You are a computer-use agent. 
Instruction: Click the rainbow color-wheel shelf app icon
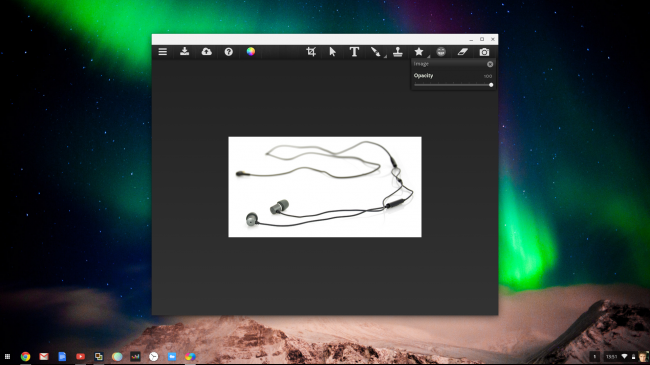[190, 357]
